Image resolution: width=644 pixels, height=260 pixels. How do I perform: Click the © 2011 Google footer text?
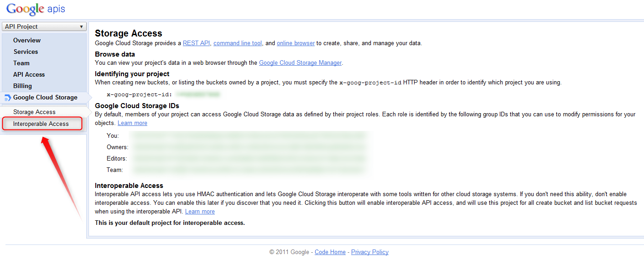[x=290, y=252]
